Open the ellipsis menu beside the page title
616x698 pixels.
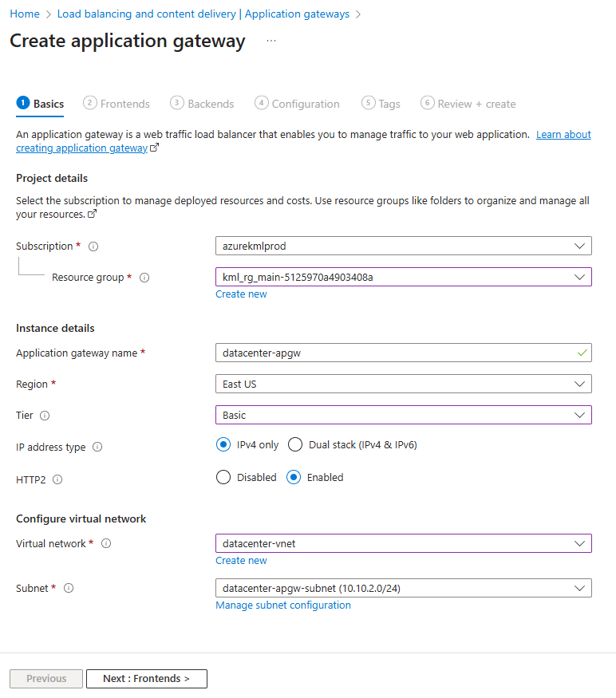271,41
